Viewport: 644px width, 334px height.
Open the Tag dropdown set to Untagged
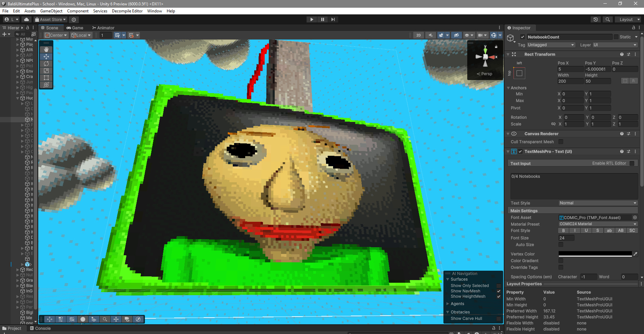551,45
